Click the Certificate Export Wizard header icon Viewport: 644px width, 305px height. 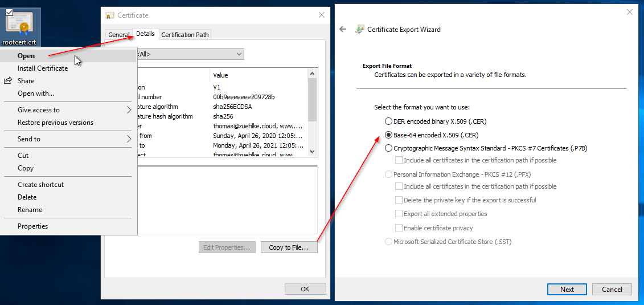tap(359, 29)
